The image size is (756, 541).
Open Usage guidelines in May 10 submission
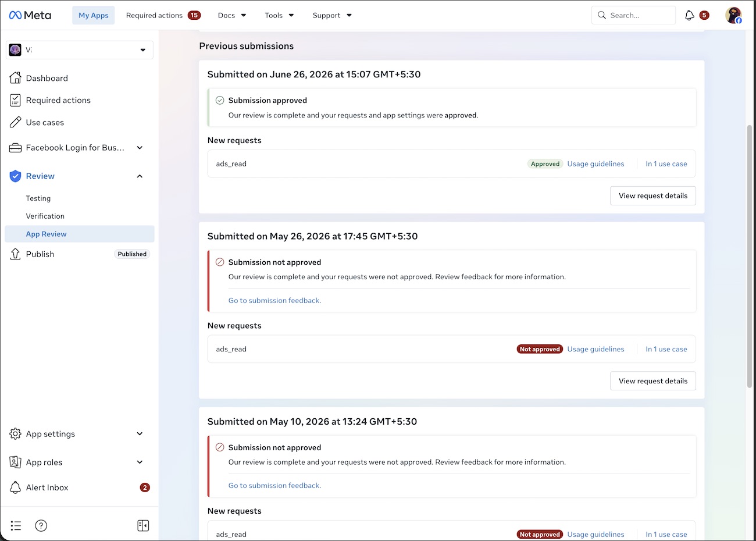(x=595, y=534)
